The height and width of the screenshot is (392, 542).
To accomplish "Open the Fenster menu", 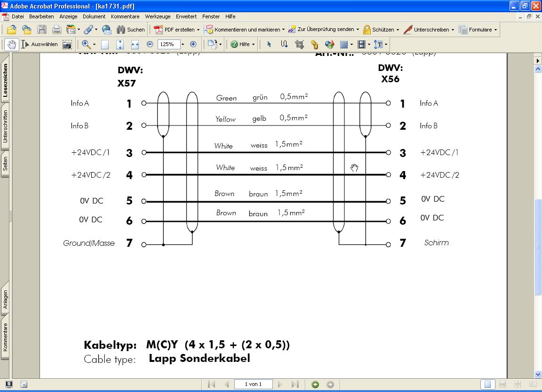I will tap(211, 16).
